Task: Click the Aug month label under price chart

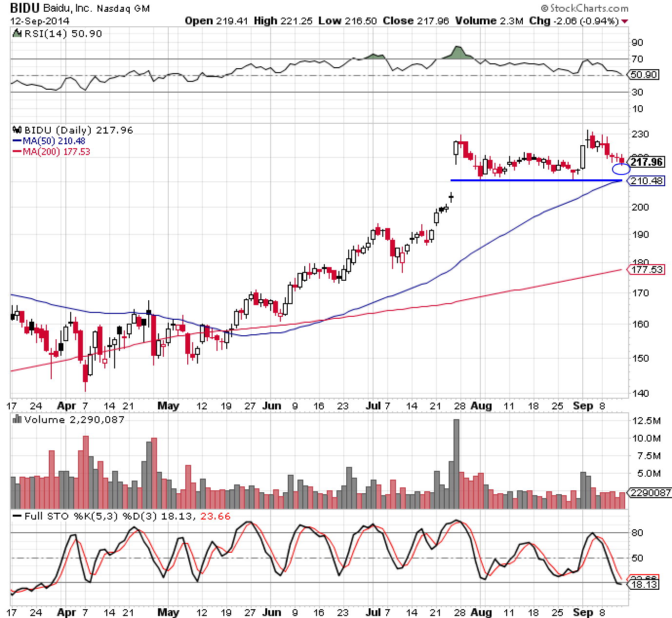Action: [x=482, y=406]
